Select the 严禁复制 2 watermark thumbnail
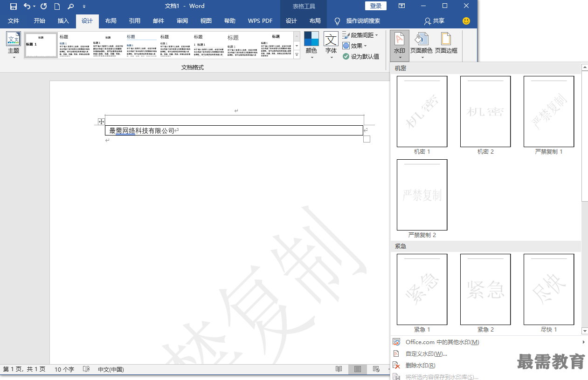The width and height of the screenshot is (588, 380). point(422,195)
